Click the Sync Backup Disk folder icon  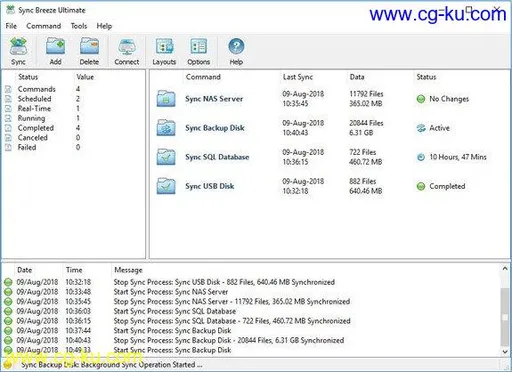[x=166, y=128]
